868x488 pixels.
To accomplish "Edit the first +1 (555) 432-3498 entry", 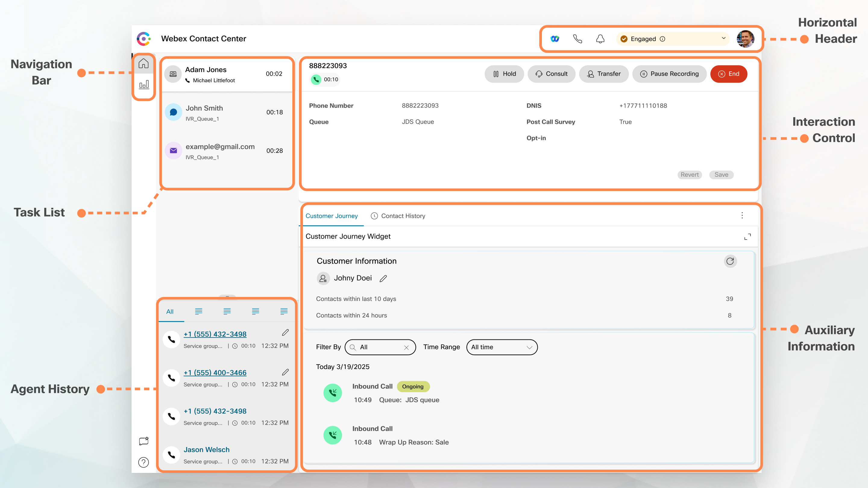I will (x=285, y=333).
